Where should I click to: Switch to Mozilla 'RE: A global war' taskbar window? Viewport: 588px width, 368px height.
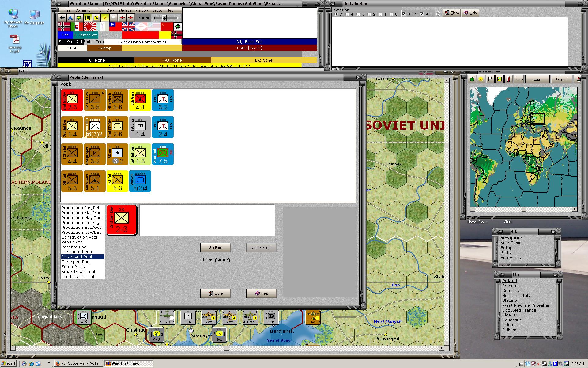click(x=79, y=363)
